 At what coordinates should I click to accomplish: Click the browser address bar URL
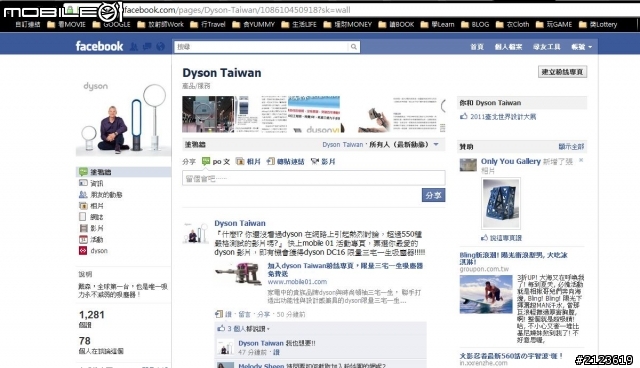point(238,10)
